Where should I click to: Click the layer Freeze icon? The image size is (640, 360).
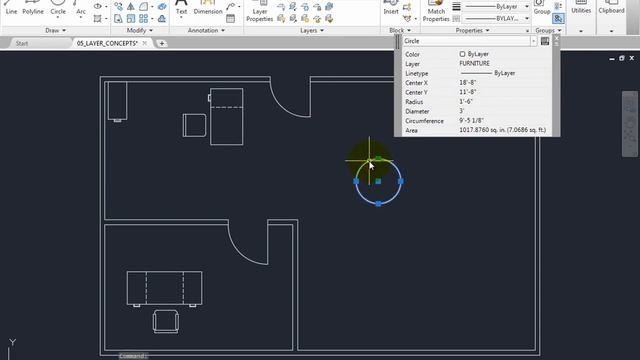click(305, 7)
